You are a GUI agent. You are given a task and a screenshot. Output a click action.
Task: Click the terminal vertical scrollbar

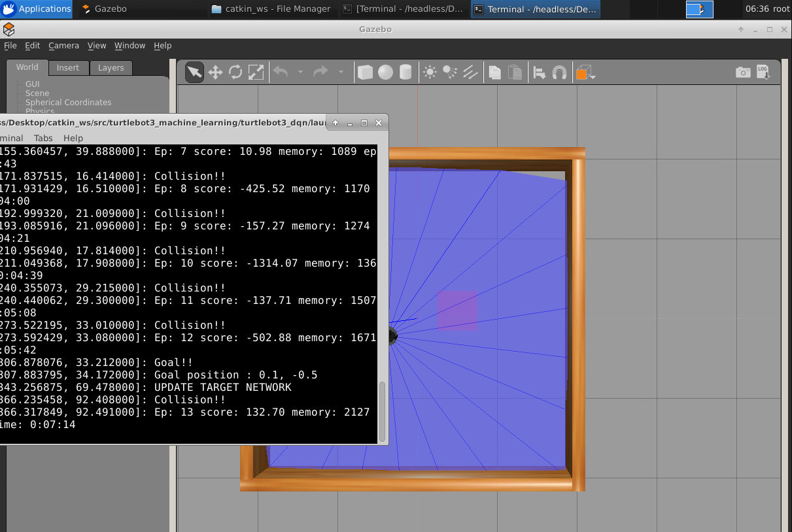coord(383,412)
